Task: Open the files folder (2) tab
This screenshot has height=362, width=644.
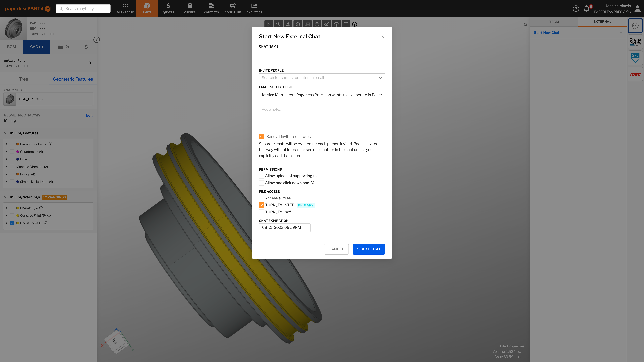Action: tap(63, 47)
